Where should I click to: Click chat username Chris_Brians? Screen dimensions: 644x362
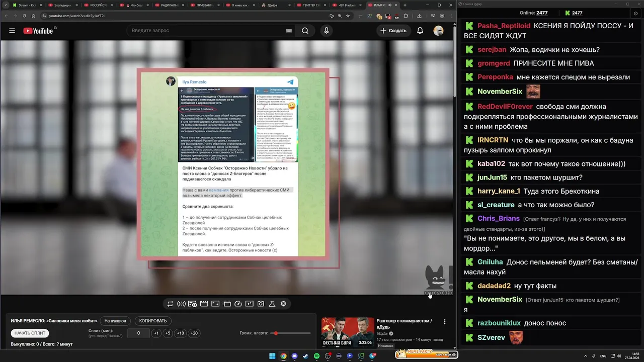[499, 219]
